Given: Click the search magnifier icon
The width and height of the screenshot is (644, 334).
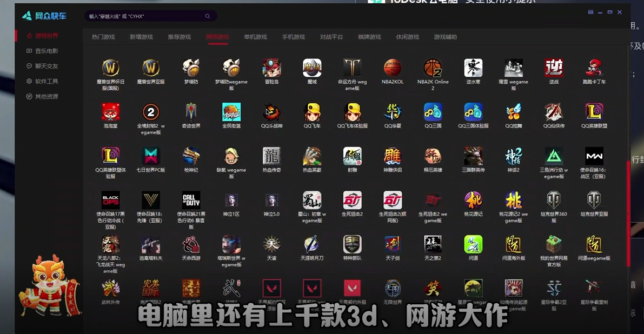Looking at the screenshot, I should tap(208, 16).
